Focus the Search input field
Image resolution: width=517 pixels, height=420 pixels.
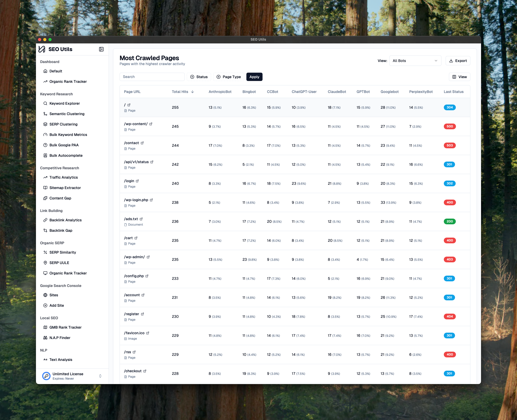click(x=152, y=77)
